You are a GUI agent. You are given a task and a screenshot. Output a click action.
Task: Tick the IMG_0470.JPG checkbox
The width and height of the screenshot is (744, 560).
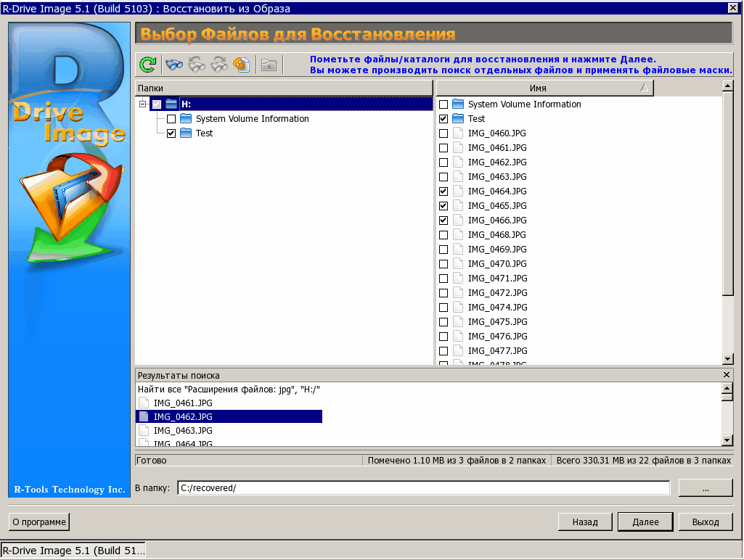(443, 264)
